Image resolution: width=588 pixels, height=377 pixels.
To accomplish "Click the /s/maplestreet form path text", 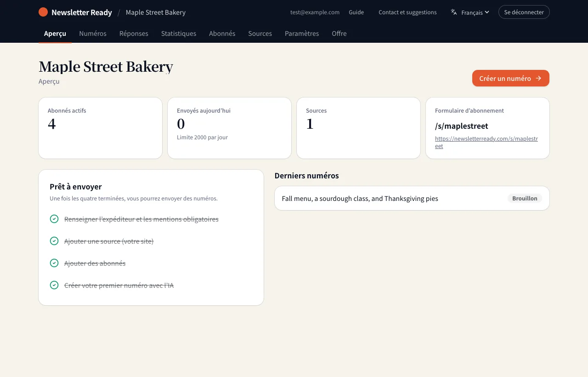I will click(x=462, y=126).
